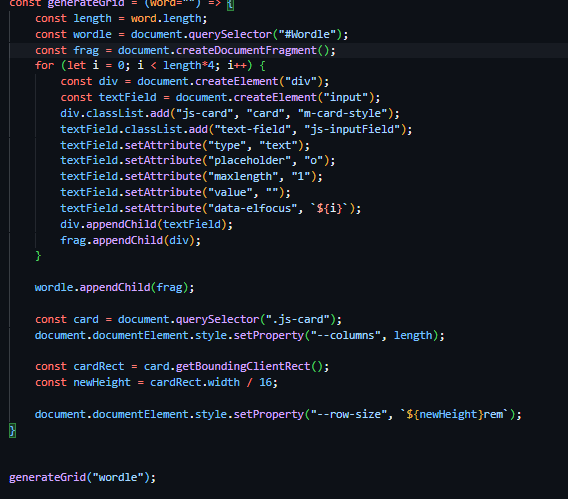The height and width of the screenshot is (499, 568).
Task: Click the 'generateGrid("wordle");' call line
Action: pos(82,477)
